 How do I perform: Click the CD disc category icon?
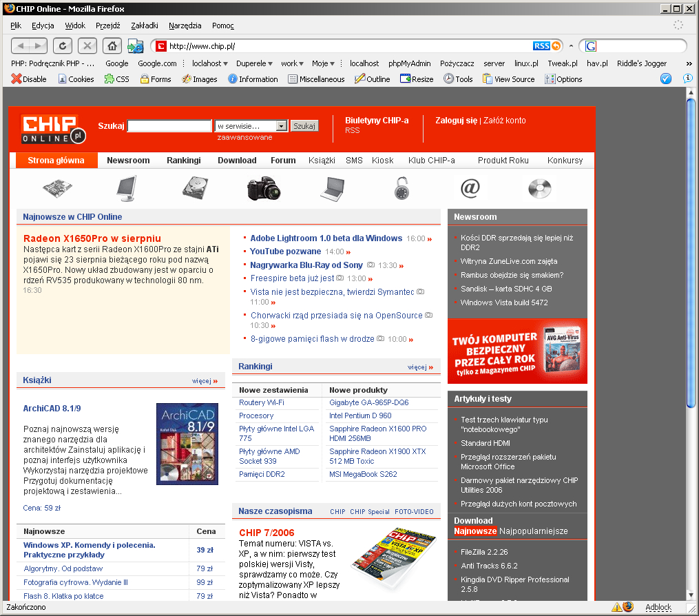[x=540, y=188]
